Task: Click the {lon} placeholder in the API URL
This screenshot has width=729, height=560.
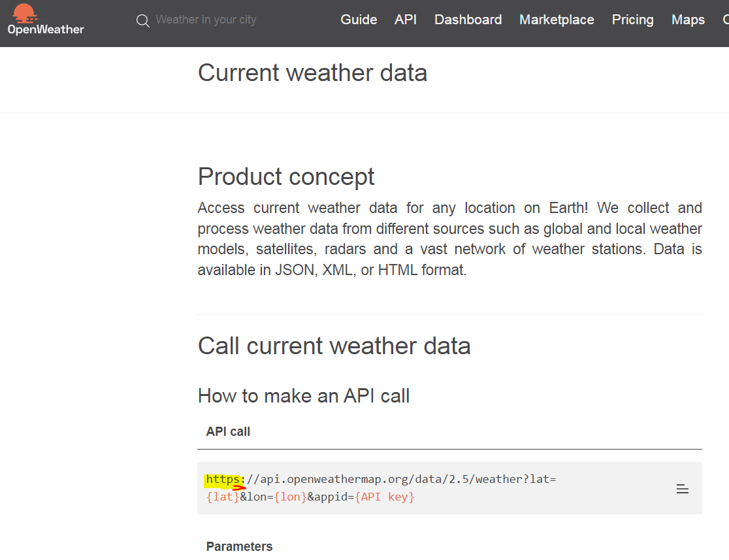Action: click(290, 497)
